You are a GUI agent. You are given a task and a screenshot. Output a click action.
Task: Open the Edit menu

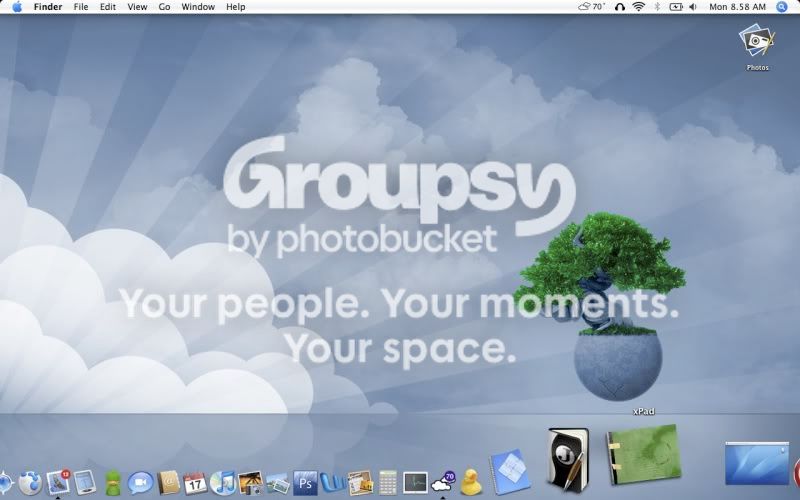[x=108, y=7]
